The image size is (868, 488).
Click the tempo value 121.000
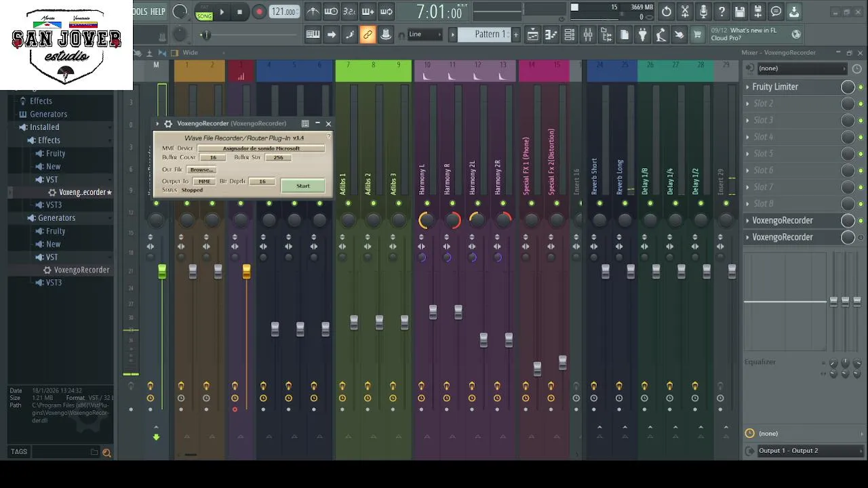(284, 12)
